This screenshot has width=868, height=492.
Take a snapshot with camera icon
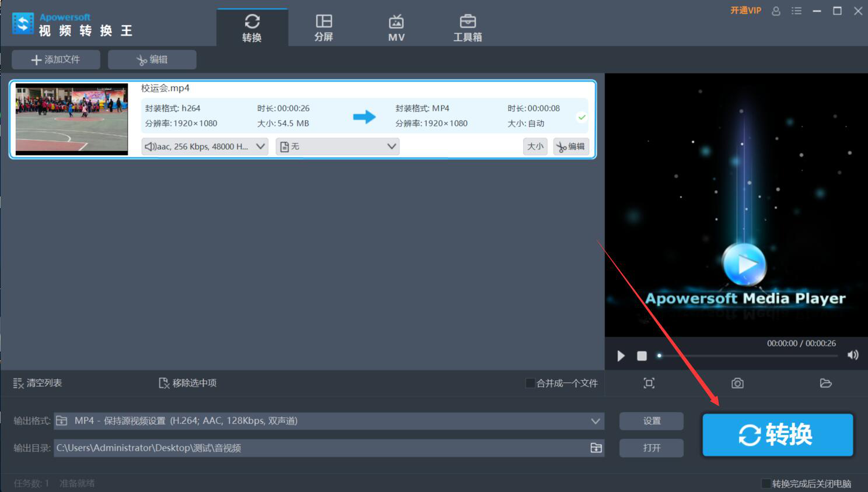(737, 383)
